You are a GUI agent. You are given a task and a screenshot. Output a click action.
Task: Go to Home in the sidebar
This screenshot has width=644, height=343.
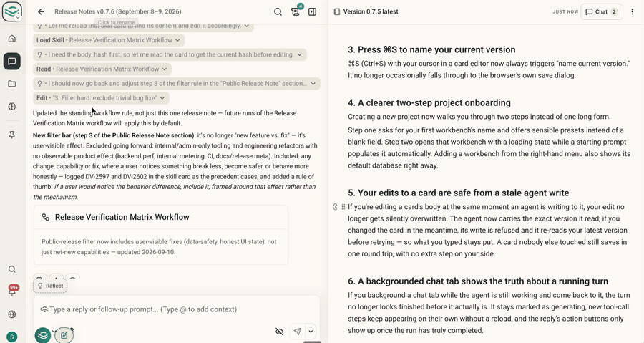(x=12, y=39)
